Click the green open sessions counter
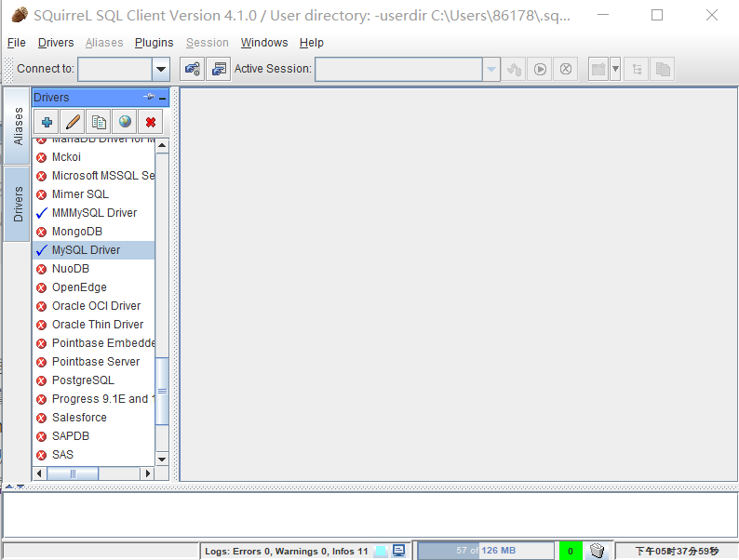The image size is (739, 560). 571,551
